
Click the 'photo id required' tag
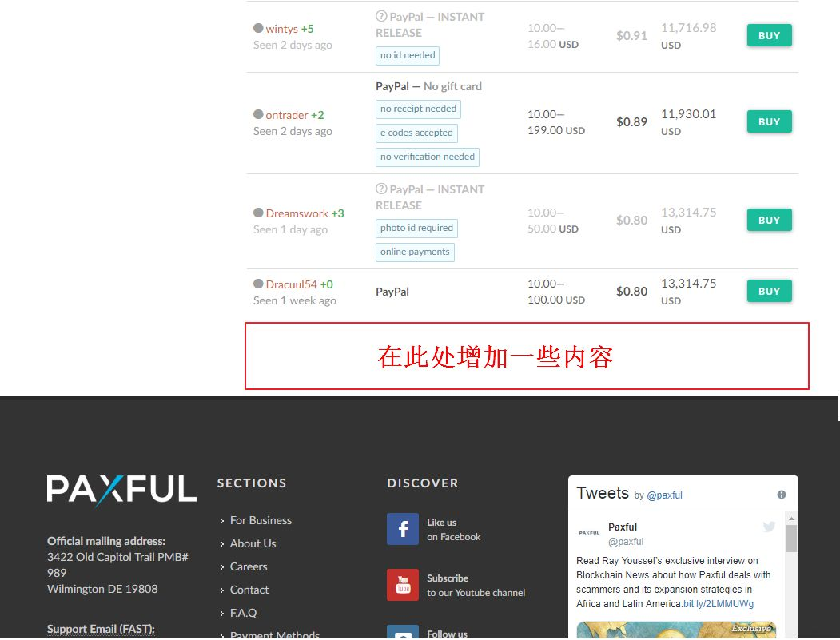point(416,229)
